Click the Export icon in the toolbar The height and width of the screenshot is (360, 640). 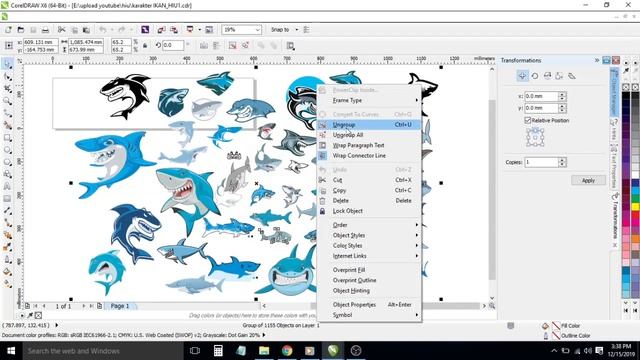click(173, 30)
